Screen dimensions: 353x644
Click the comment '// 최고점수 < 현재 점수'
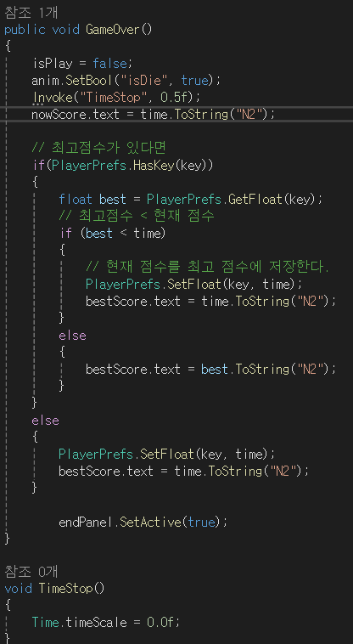pyautogui.click(x=136, y=215)
